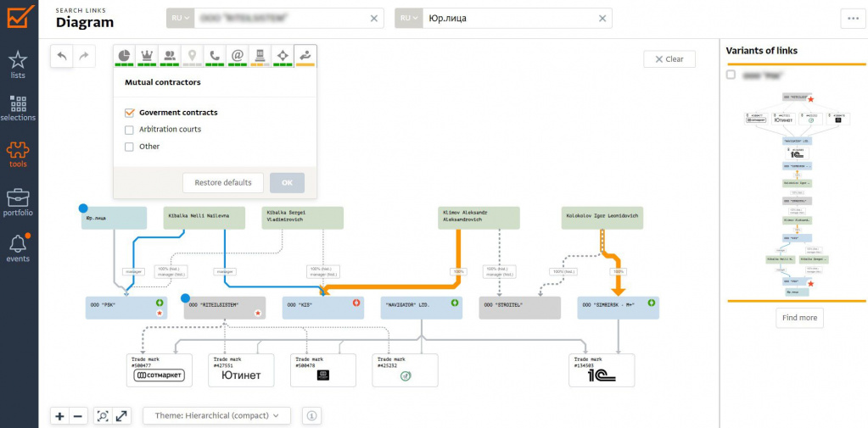Screen dimensions: 868x428
Task: Open the selections section in sidebar
Action: [x=18, y=108]
